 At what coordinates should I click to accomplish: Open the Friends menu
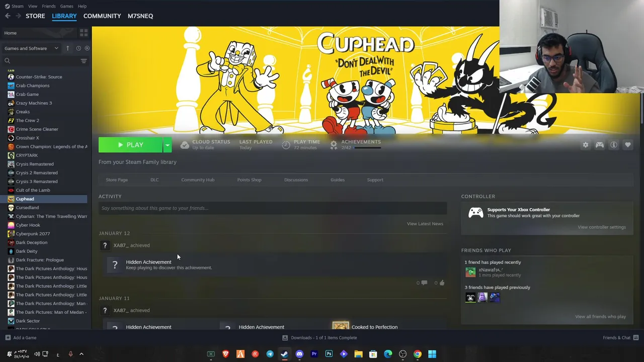tap(49, 6)
